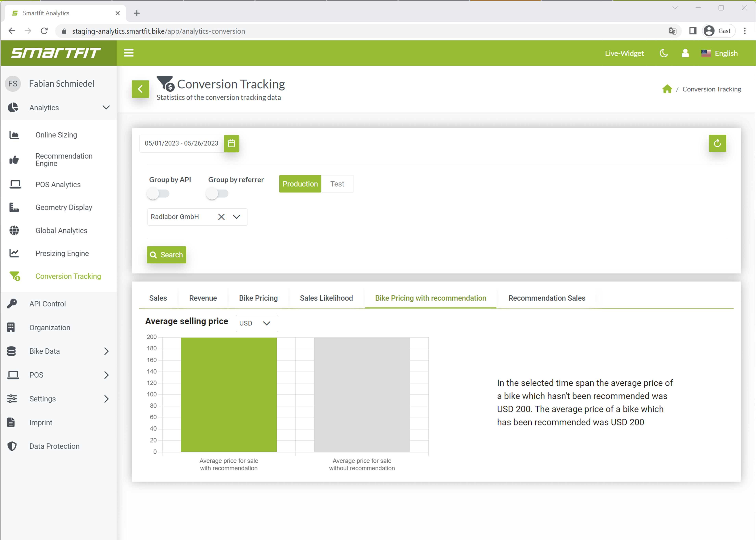Switch to the Sales Likelihood tab

[326, 298]
